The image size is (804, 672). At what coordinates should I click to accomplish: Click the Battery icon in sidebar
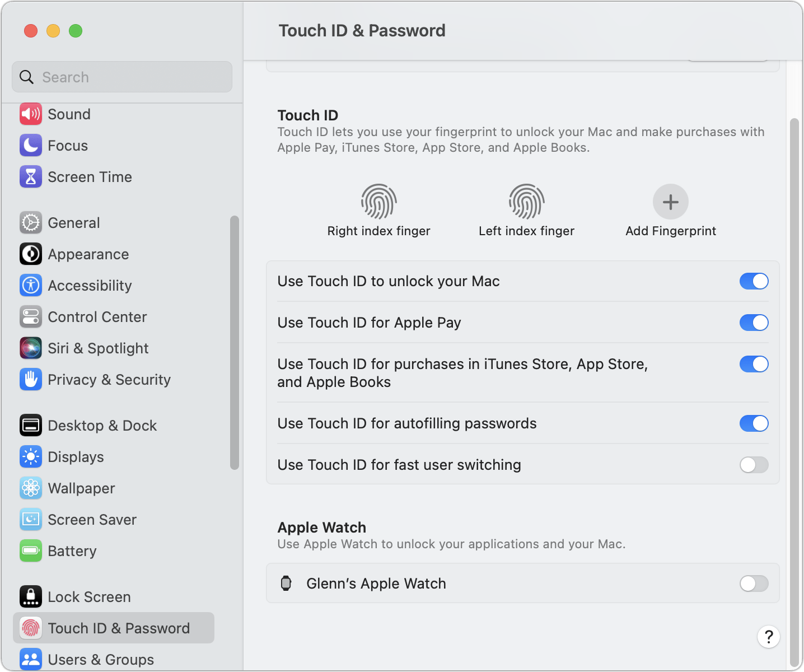30,550
